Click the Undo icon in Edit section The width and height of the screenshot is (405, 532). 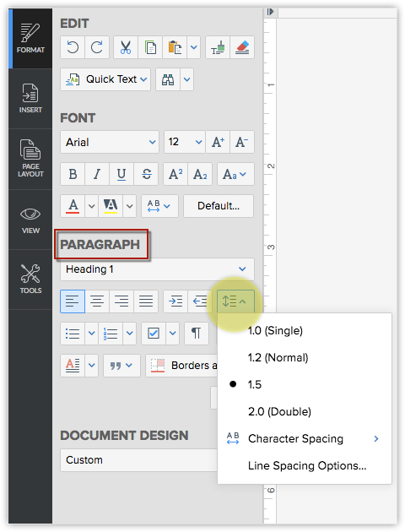73,47
